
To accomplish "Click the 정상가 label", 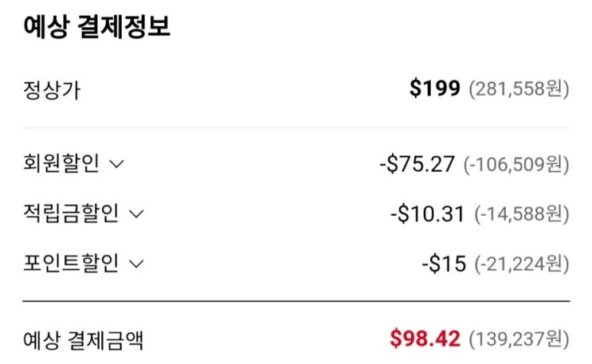I will point(52,90).
